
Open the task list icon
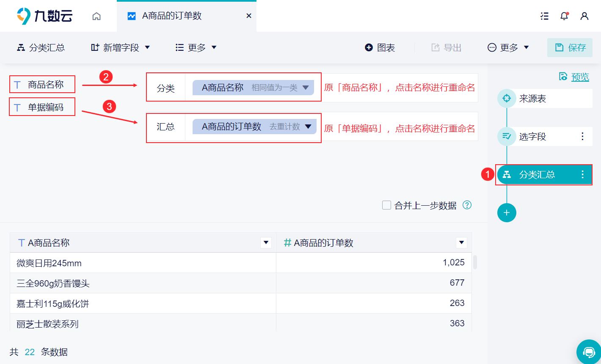tap(545, 16)
